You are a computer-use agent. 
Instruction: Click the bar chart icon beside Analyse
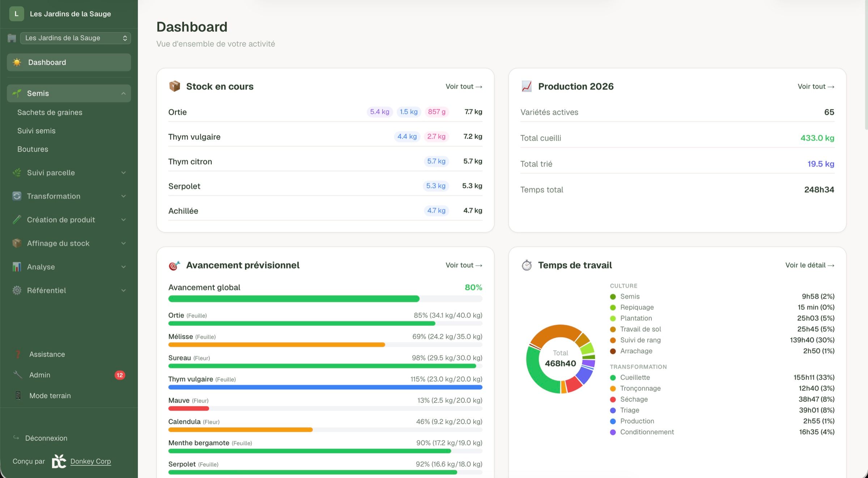(x=17, y=267)
